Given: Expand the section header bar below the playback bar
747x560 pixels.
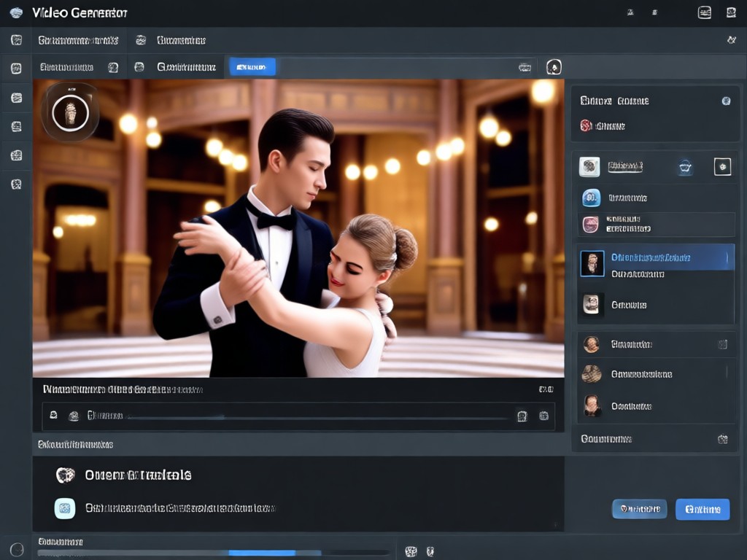Looking at the screenshot, I should coord(298,444).
